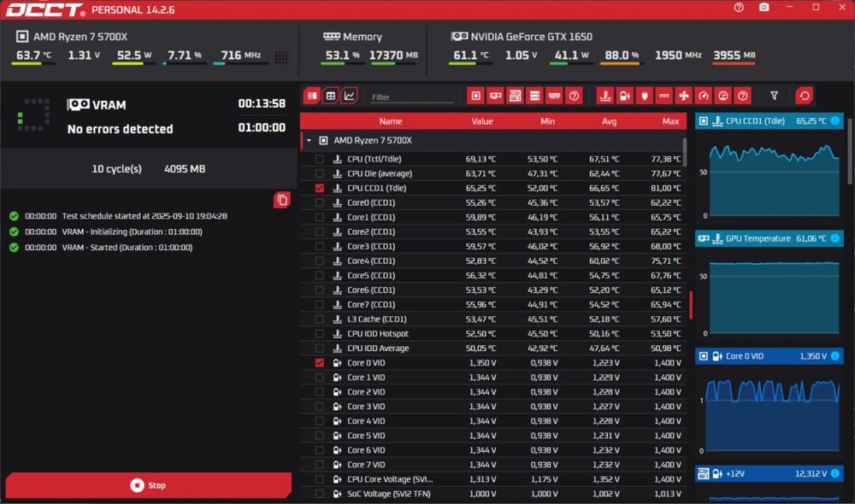Viewport: 855px width, 504px height.
Task: Check the L3 Cache (CCD1) checkbox
Action: (320, 319)
